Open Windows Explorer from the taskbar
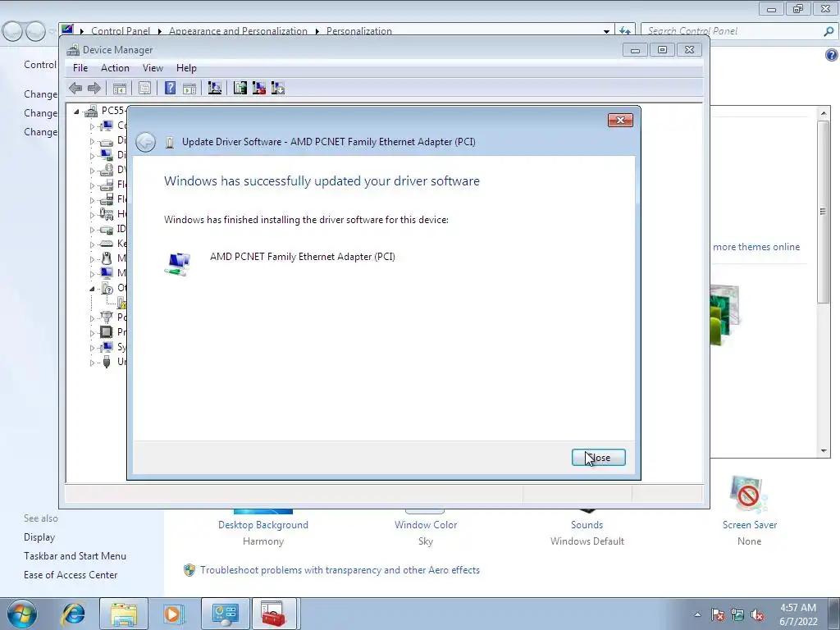 124,614
